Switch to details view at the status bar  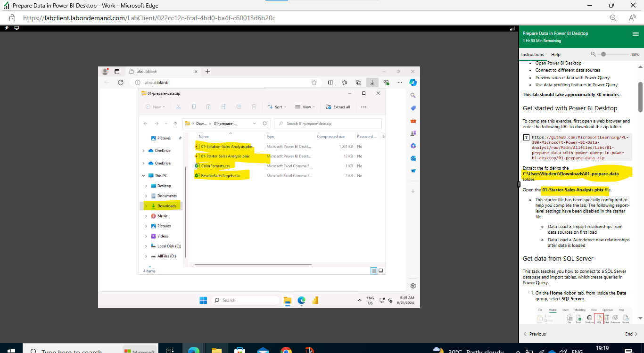point(374,270)
